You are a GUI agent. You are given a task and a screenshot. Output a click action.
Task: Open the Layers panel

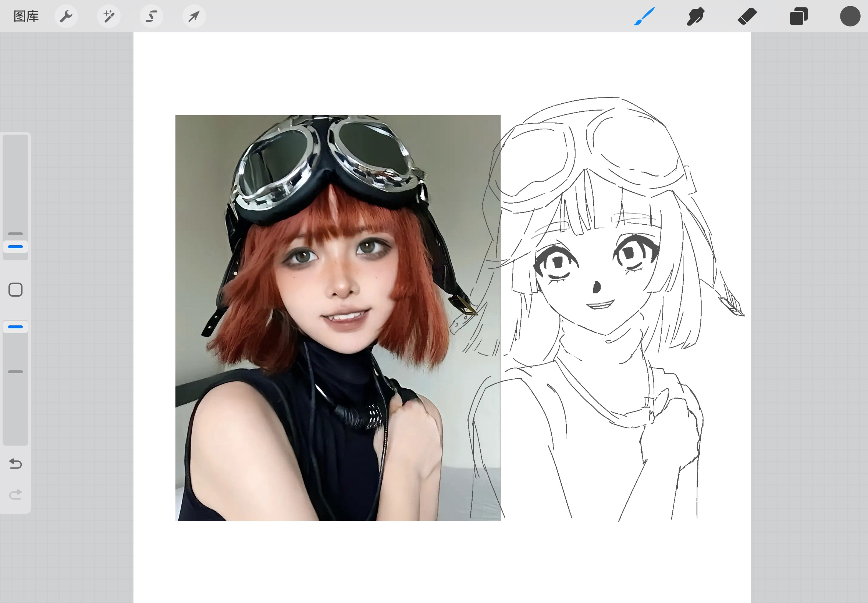click(x=798, y=16)
